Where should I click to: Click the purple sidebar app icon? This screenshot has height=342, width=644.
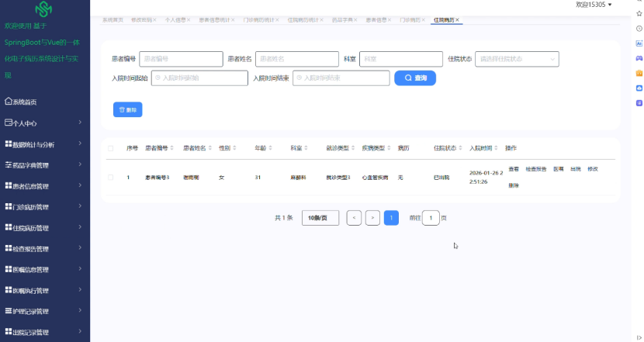(x=639, y=103)
